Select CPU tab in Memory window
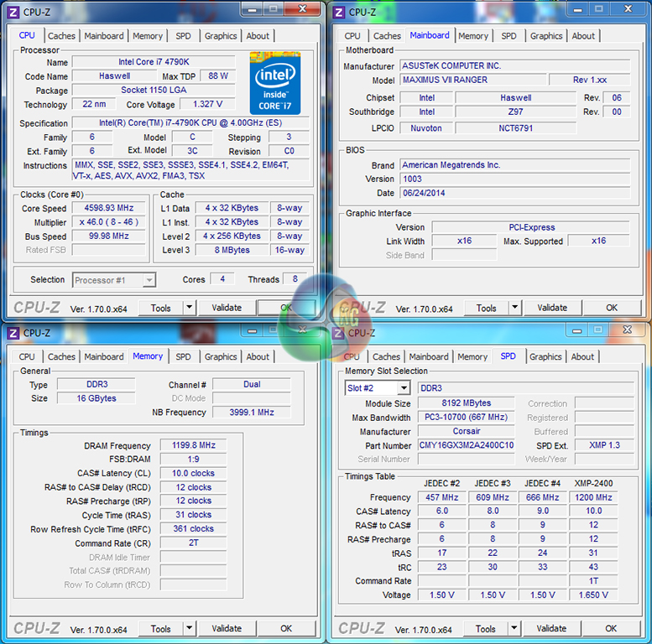The image size is (652, 644). click(27, 357)
